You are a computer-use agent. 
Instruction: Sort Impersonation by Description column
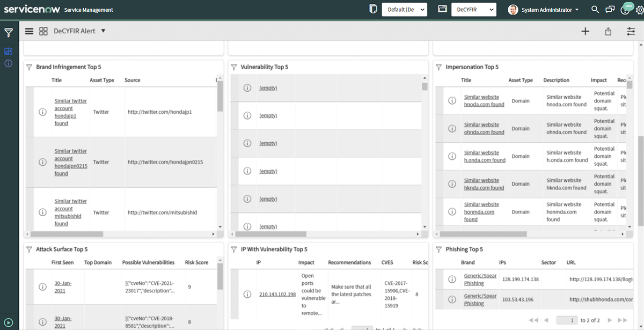coord(556,80)
